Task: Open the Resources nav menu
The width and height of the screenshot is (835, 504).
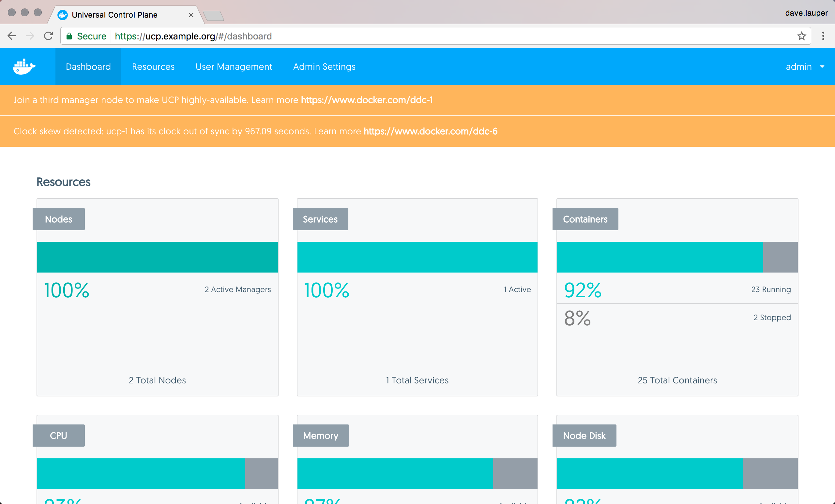Action: click(x=153, y=67)
